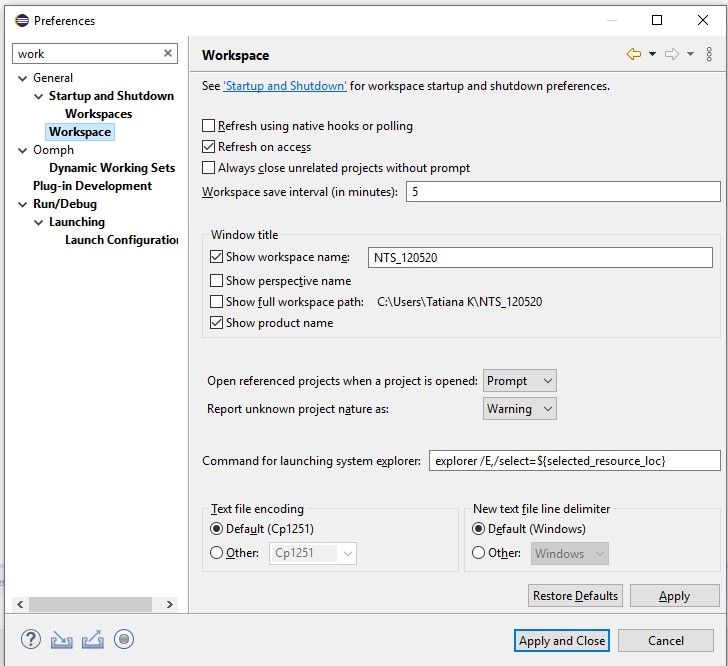Viewport: 728px width, 666px height.
Task: Select Launch Configurations tree item
Action: [x=122, y=240]
